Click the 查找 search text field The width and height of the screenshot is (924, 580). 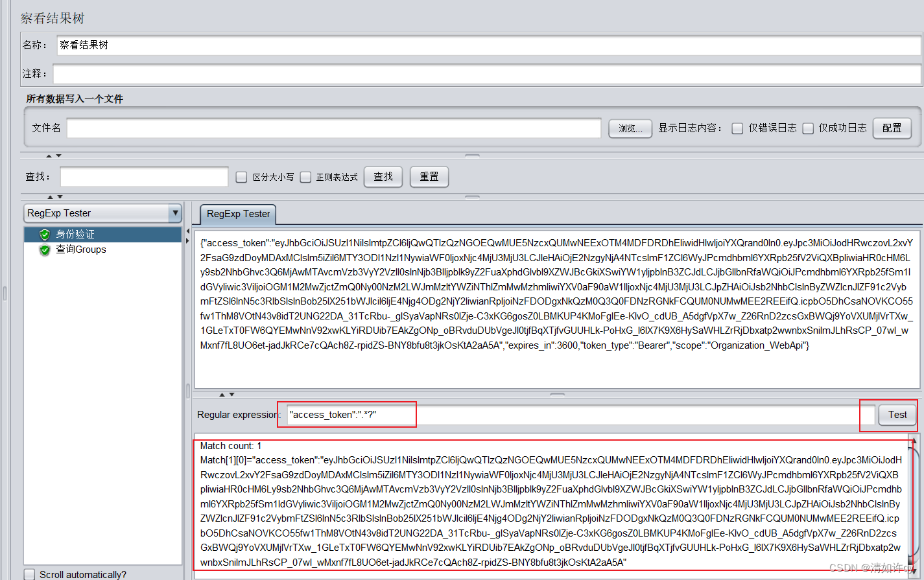[x=144, y=177]
